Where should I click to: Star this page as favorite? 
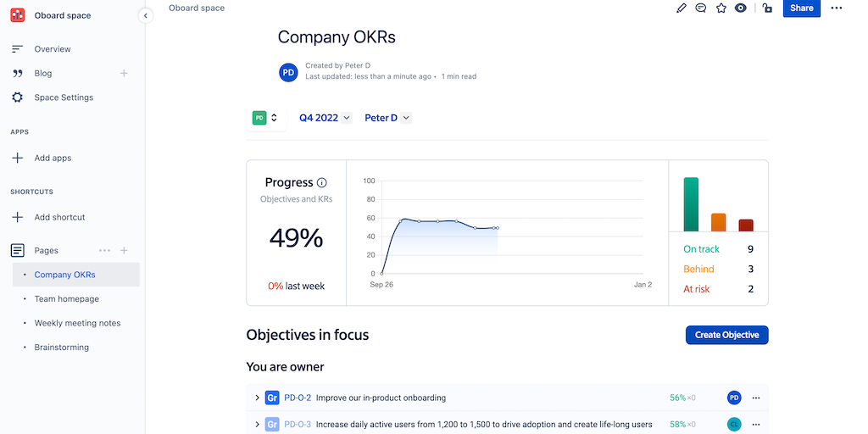pos(721,8)
